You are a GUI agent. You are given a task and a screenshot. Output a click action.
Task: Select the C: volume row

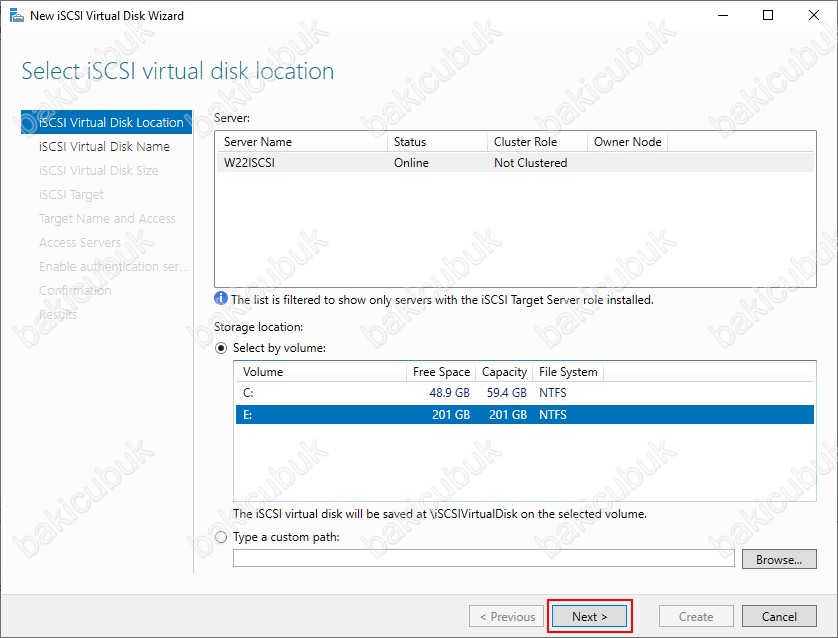click(x=524, y=393)
